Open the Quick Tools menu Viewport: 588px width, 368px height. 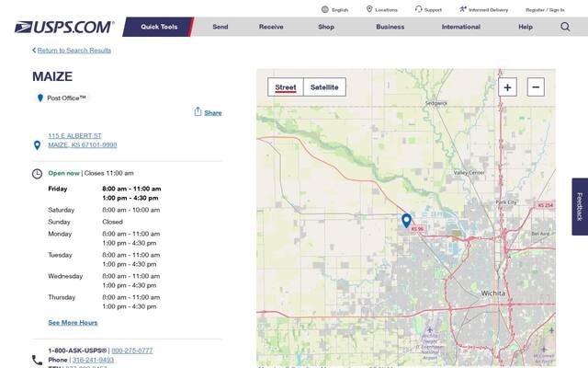[159, 27]
